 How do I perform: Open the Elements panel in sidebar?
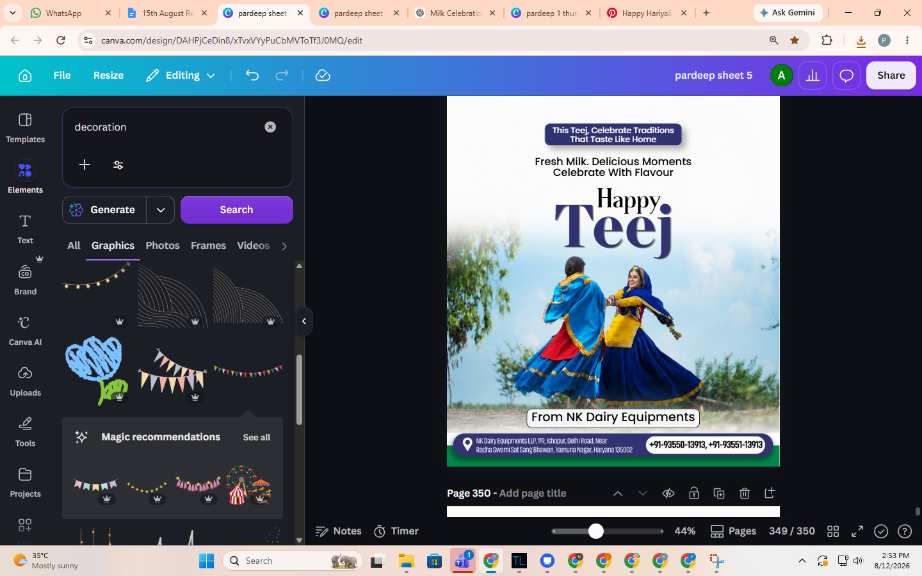tap(25, 178)
